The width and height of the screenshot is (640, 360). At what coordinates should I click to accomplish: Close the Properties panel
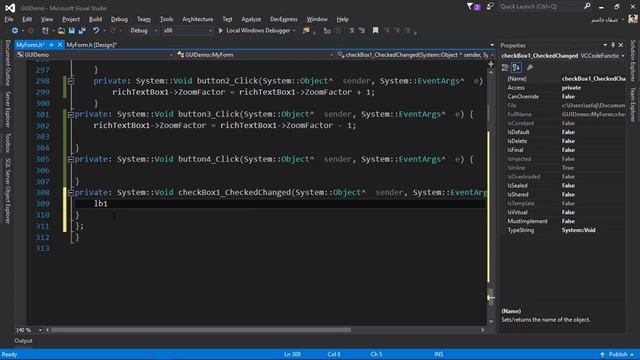(x=621, y=45)
